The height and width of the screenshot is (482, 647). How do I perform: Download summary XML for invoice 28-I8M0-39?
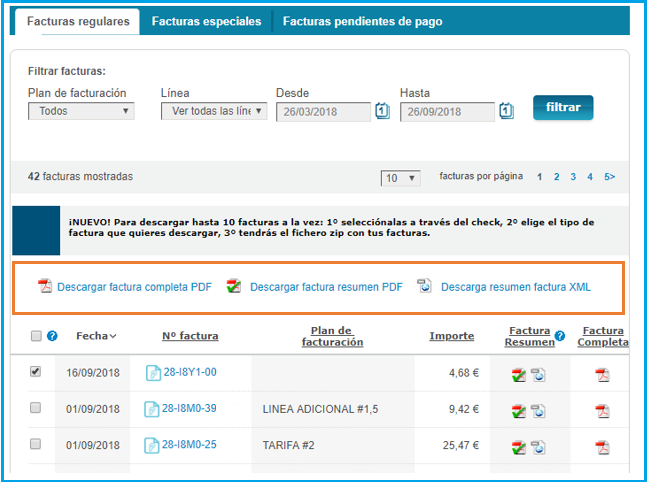tap(538, 411)
